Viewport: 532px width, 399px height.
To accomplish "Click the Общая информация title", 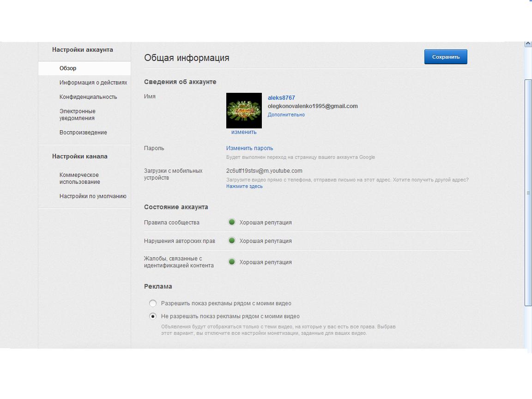I will point(187,58).
